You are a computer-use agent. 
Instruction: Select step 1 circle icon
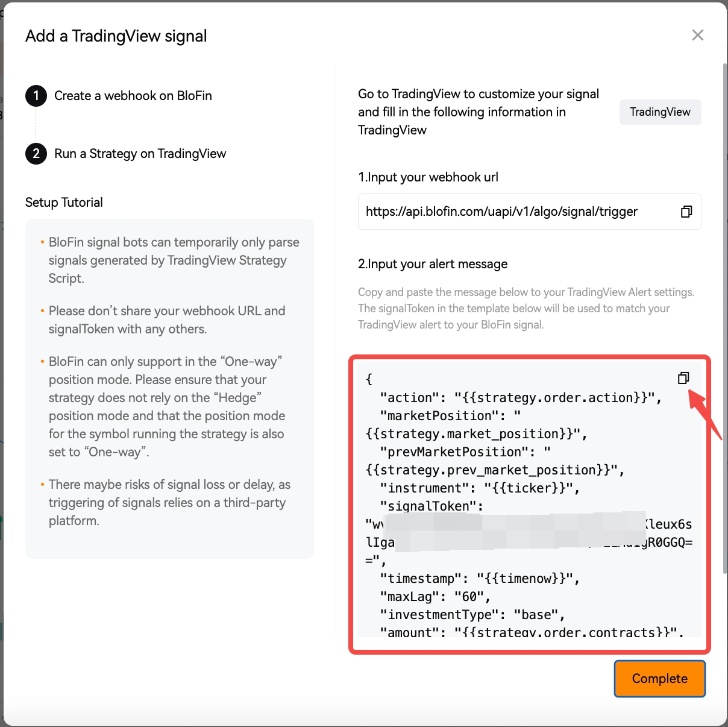click(x=36, y=95)
